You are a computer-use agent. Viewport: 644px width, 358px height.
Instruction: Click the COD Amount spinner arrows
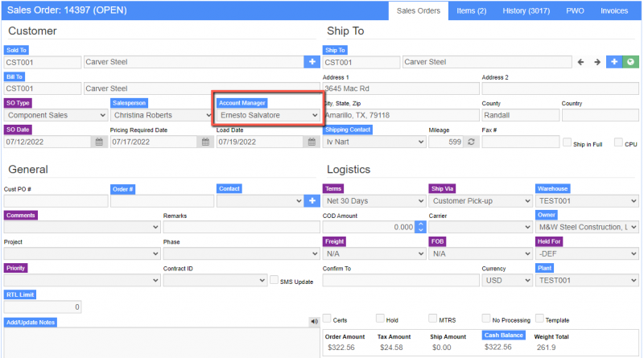tap(419, 228)
